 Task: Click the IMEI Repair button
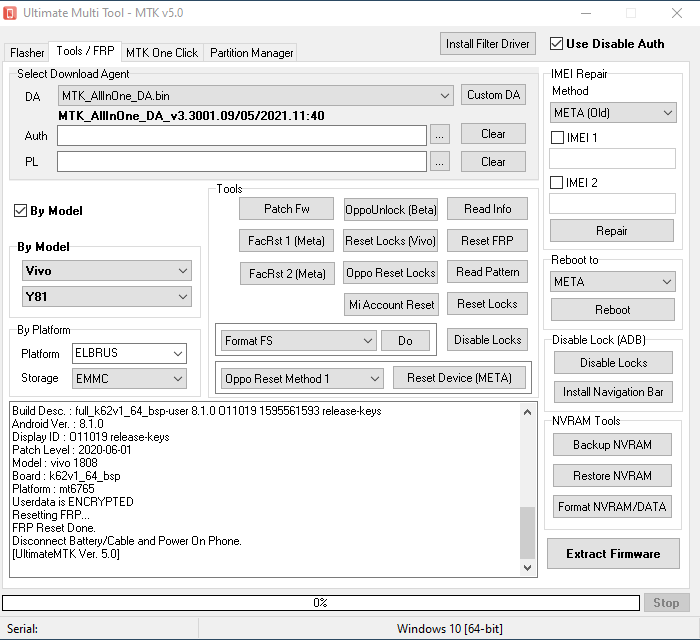612,231
